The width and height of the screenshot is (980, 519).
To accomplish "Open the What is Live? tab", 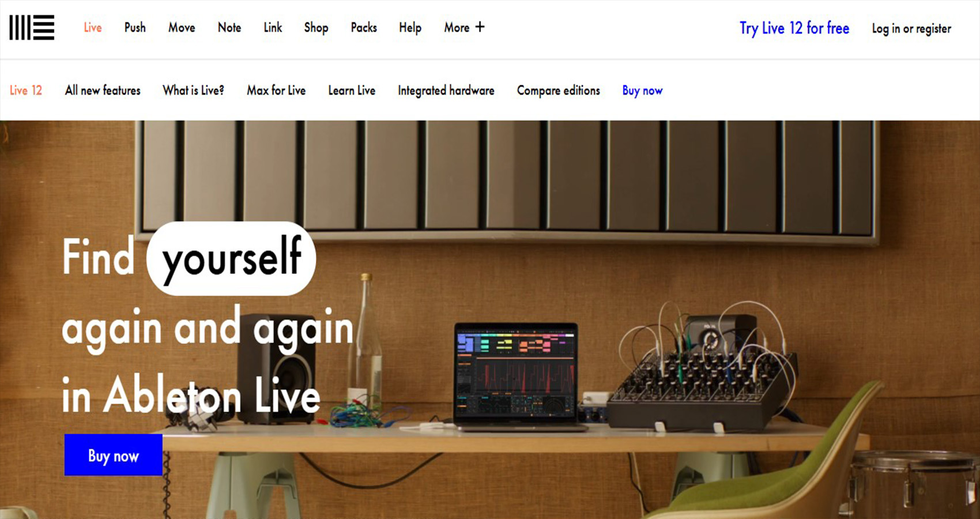I will point(193,91).
